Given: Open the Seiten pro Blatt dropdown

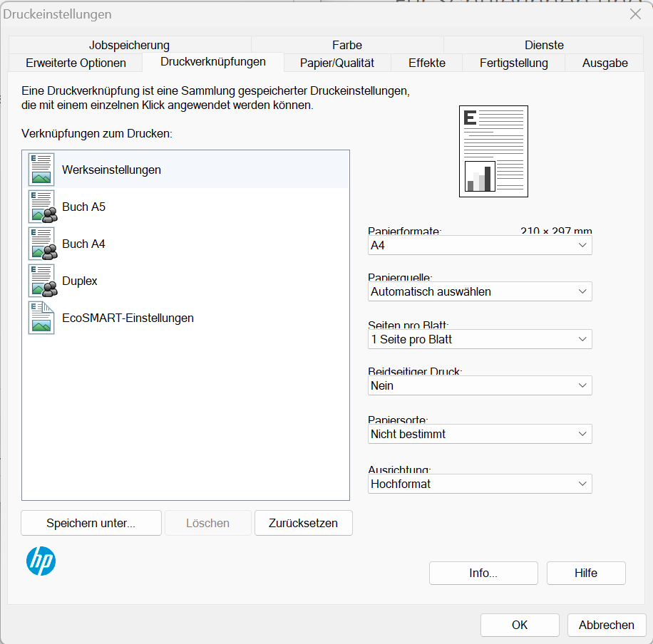Looking at the screenshot, I should (x=480, y=339).
